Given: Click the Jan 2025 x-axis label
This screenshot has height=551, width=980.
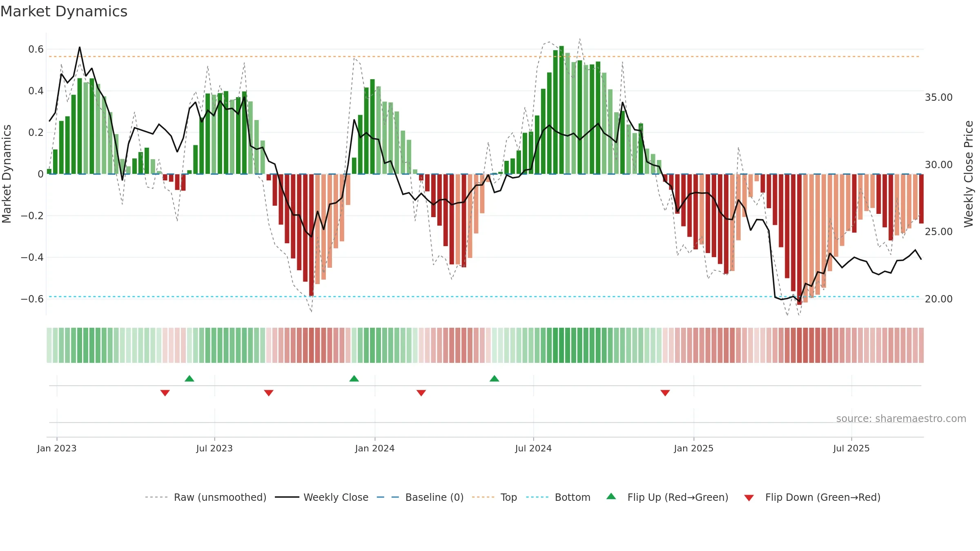Looking at the screenshot, I should point(694,448).
